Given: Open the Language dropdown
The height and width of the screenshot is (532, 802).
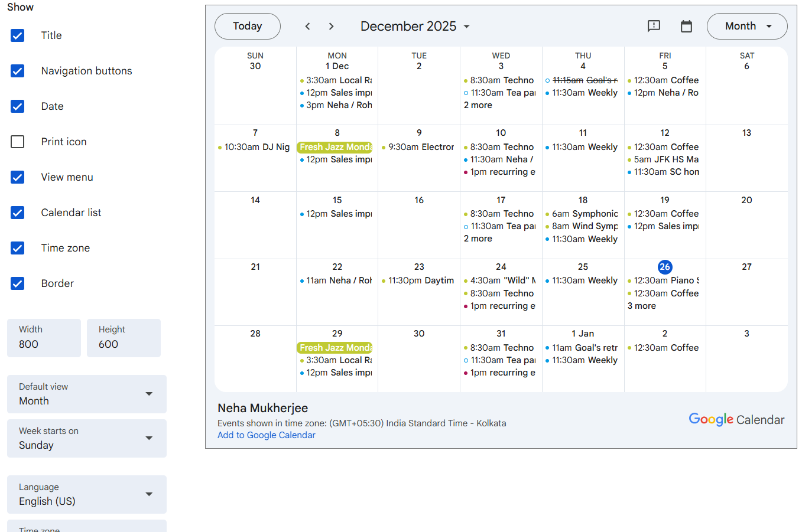Looking at the screenshot, I should coord(87,495).
